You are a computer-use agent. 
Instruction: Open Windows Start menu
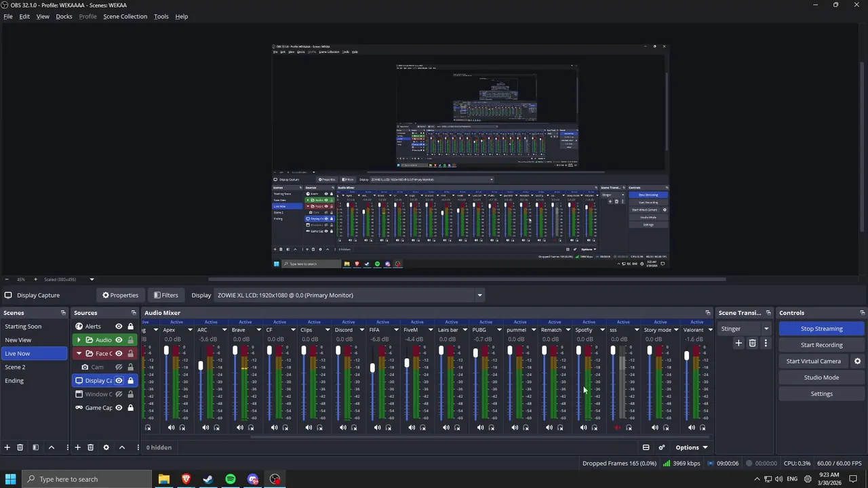tap(11, 479)
